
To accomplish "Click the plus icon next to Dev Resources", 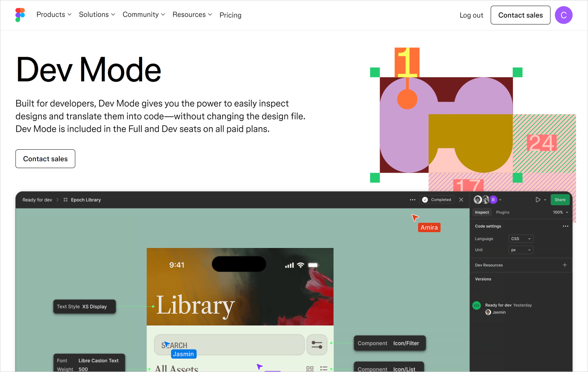I will coord(565,265).
